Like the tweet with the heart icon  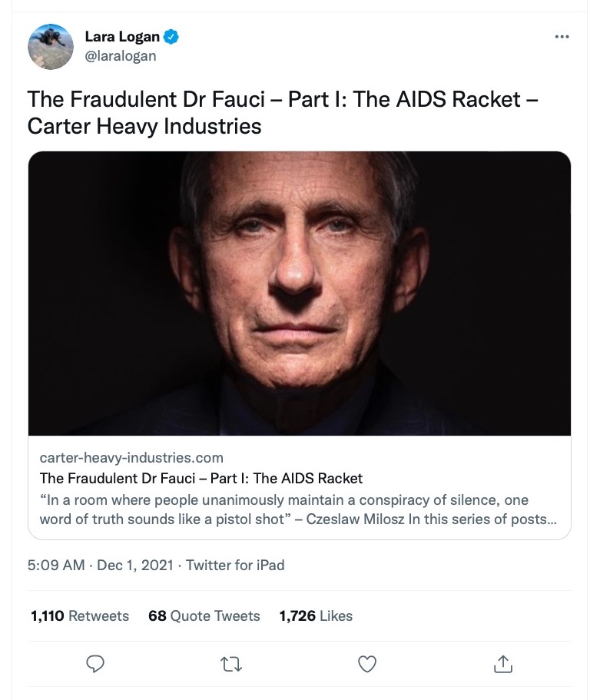tap(367, 663)
